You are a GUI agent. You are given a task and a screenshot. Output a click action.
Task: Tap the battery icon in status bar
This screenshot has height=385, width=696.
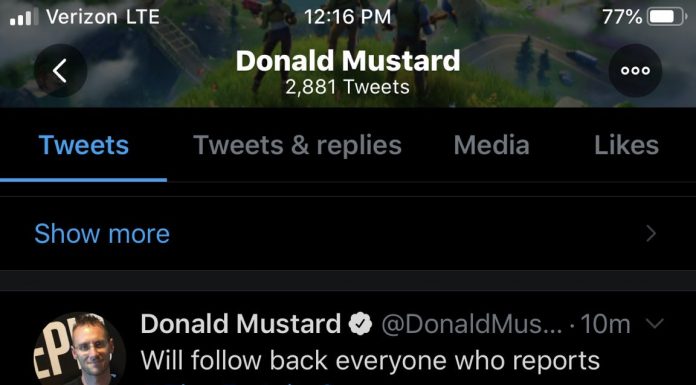pos(668,17)
